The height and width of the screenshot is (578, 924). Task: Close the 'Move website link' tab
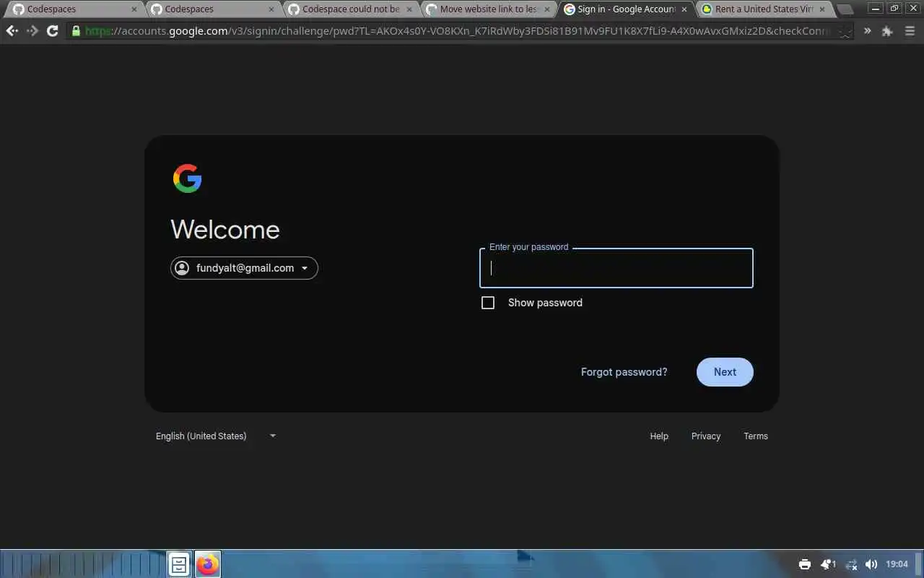(x=546, y=9)
